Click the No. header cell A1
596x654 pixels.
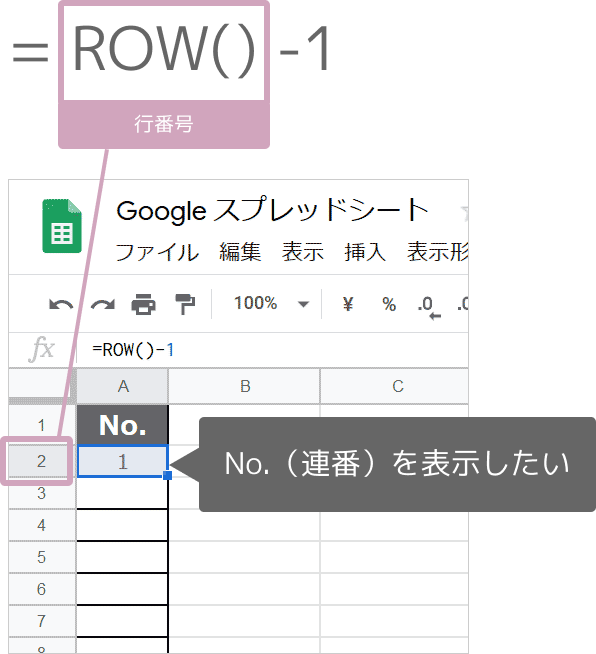point(123,425)
